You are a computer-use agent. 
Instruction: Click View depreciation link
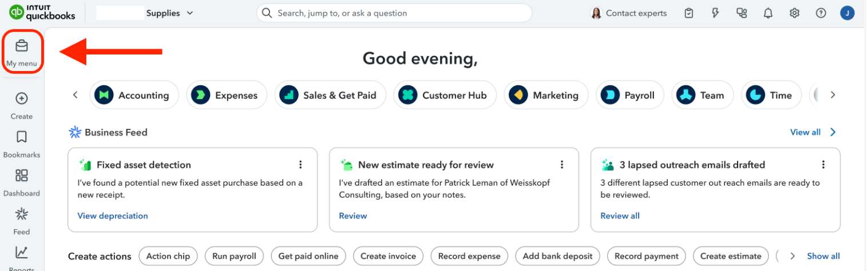113,216
